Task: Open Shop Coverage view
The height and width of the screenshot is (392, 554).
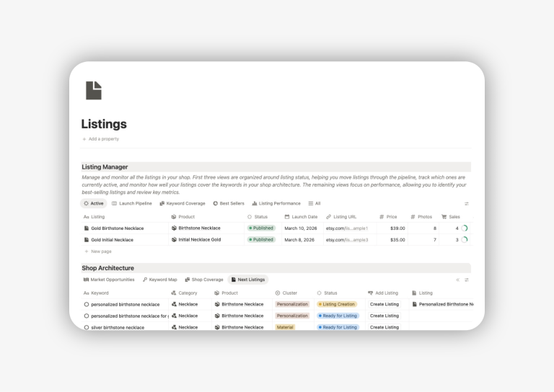Action: [204, 280]
